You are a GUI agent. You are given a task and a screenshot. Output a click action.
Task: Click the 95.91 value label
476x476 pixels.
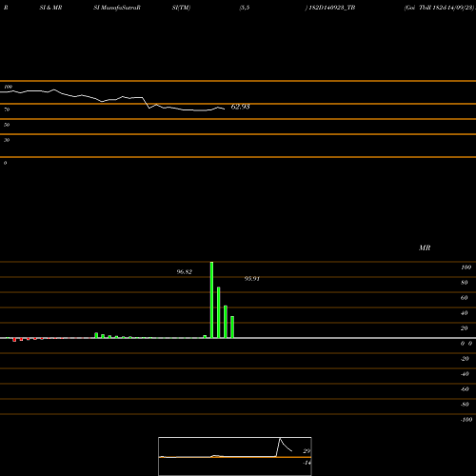[x=252, y=279]
